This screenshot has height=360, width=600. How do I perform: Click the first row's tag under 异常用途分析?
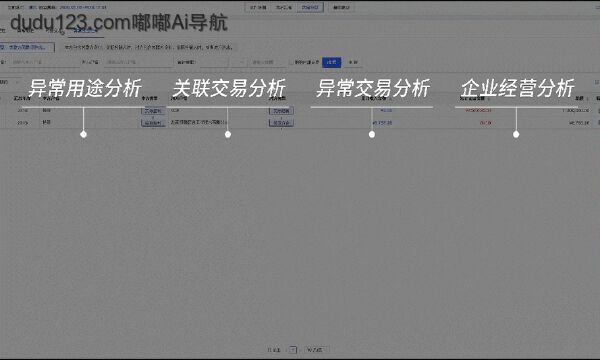tap(153, 111)
